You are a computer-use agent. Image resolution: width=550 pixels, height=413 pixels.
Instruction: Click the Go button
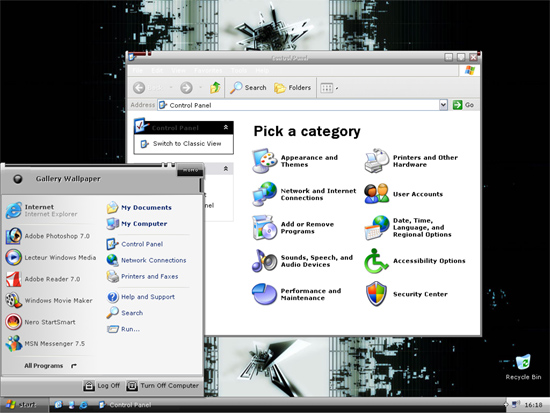coord(463,105)
